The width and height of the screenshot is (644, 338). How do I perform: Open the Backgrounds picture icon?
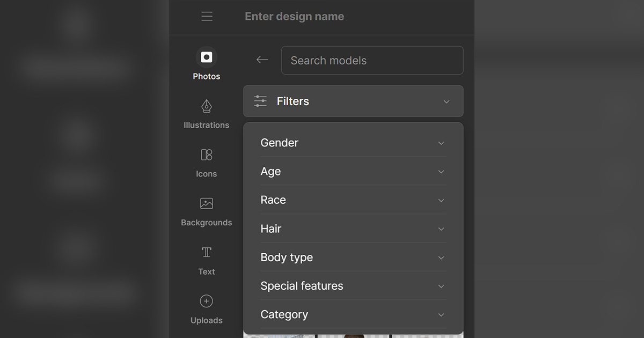coord(207,204)
